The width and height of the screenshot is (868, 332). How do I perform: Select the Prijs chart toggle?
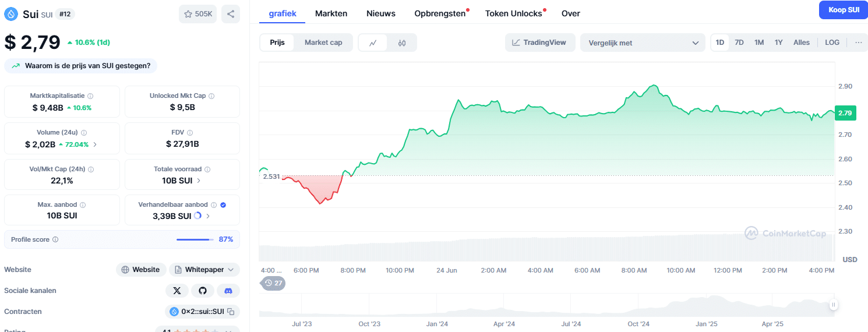277,43
